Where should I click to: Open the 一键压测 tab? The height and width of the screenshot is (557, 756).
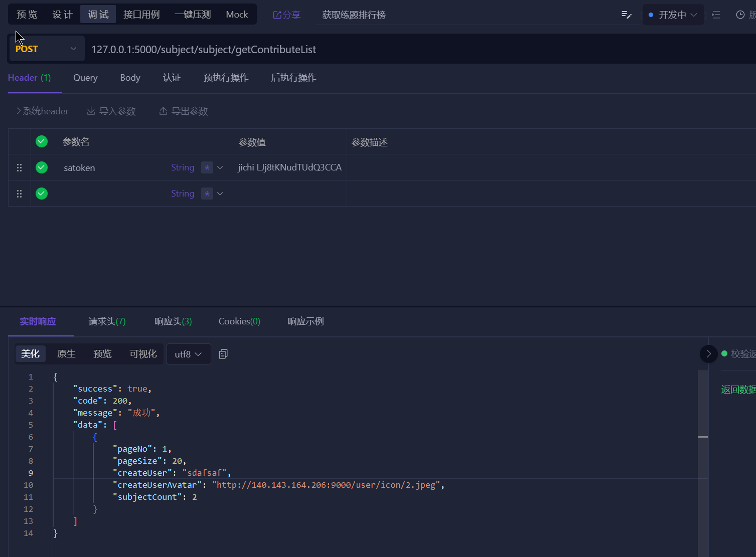[x=193, y=15]
